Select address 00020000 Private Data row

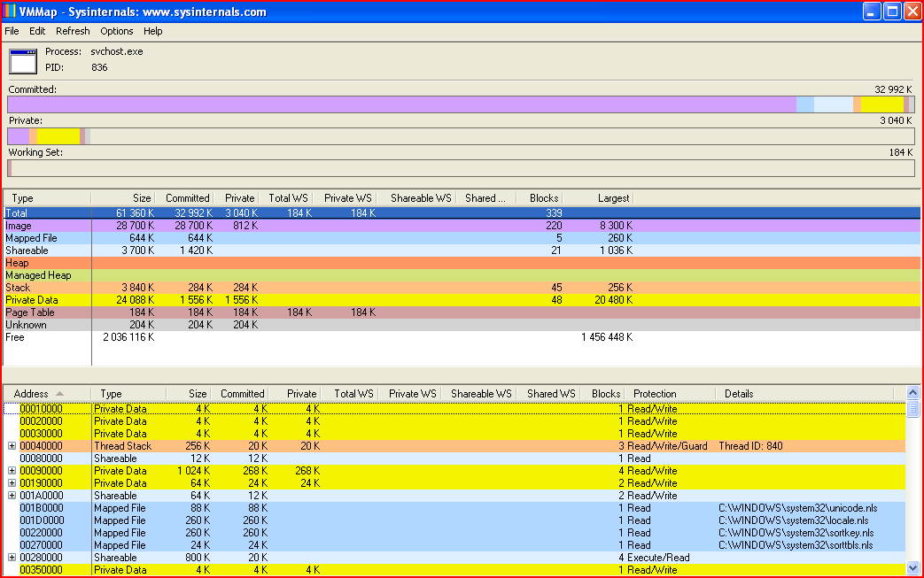[x=455, y=420]
